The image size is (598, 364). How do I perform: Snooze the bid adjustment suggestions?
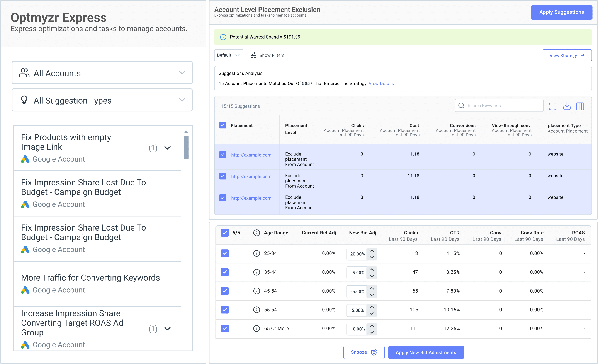point(364,352)
